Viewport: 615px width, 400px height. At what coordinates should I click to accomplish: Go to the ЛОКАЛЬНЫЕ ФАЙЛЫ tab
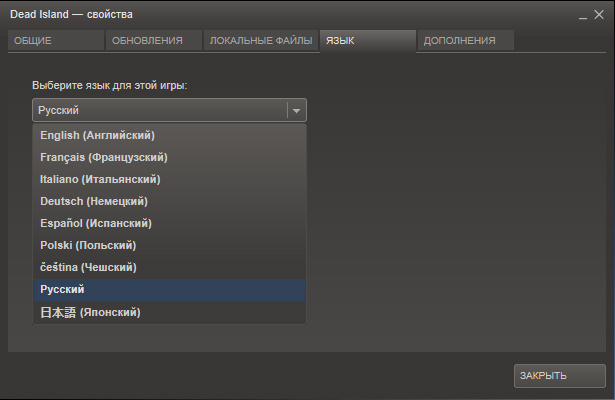[x=261, y=40]
